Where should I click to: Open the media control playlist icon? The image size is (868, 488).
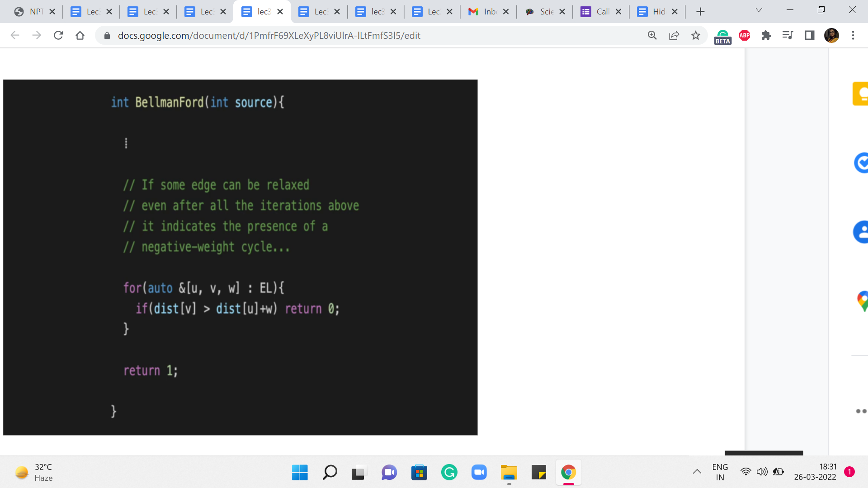point(788,35)
